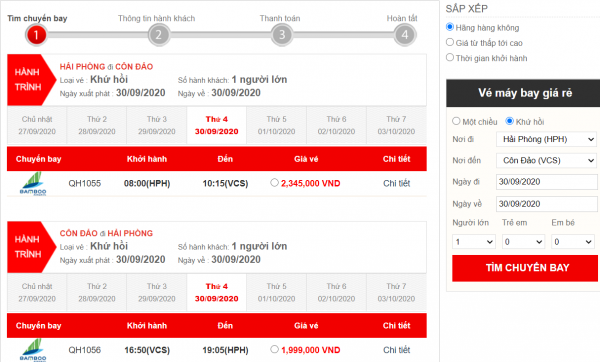
Task: Click flight number QH1056
Action: coord(85,350)
